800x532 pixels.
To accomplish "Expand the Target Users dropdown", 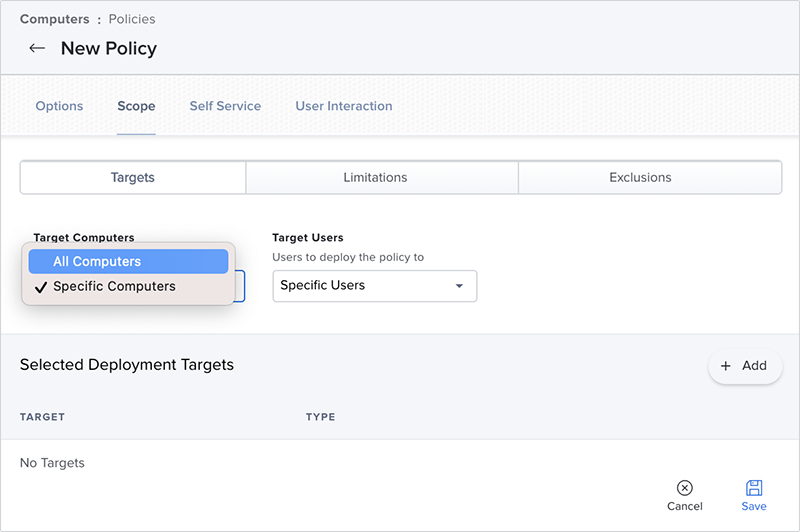I will (x=374, y=286).
